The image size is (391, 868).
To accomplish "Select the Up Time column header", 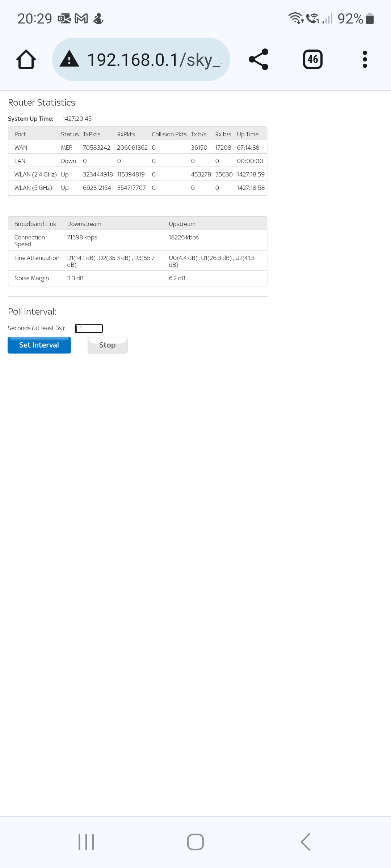I will pyautogui.click(x=248, y=134).
